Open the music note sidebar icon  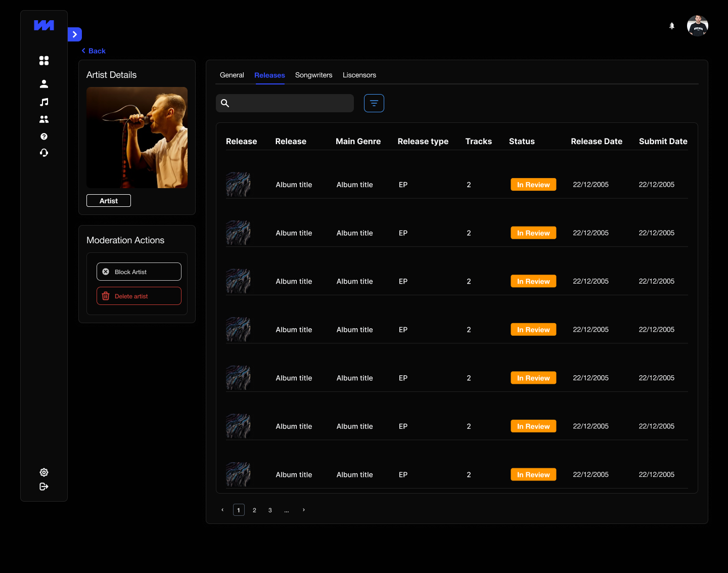44,102
